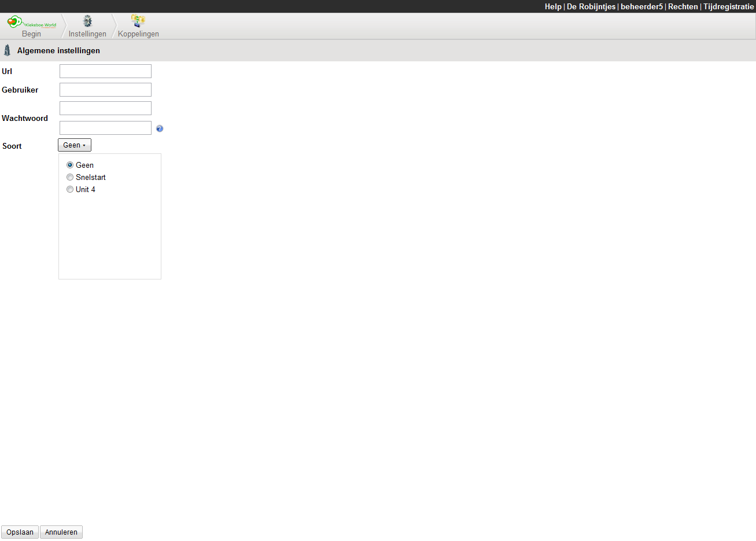This screenshot has width=756, height=541.
Task: Click the Koppelingen breadcrumb icon
Action: click(138, 21)
